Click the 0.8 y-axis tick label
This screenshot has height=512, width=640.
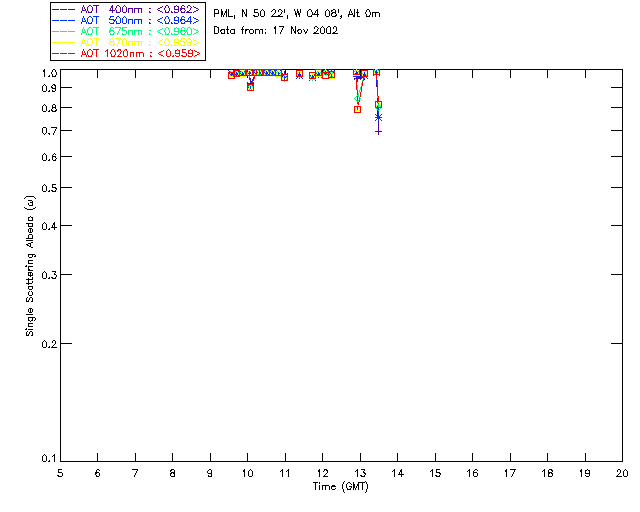tap(49, 108)
